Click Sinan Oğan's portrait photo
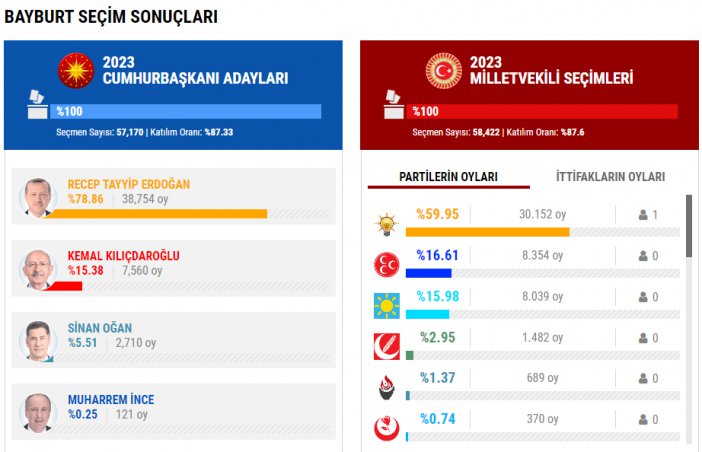Screen dimensions: 702x452 pyautogui.click(x=38, y=341)
